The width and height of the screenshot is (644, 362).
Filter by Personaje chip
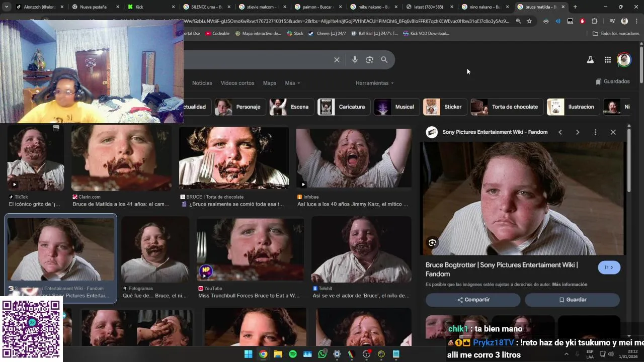click(240, 107)
